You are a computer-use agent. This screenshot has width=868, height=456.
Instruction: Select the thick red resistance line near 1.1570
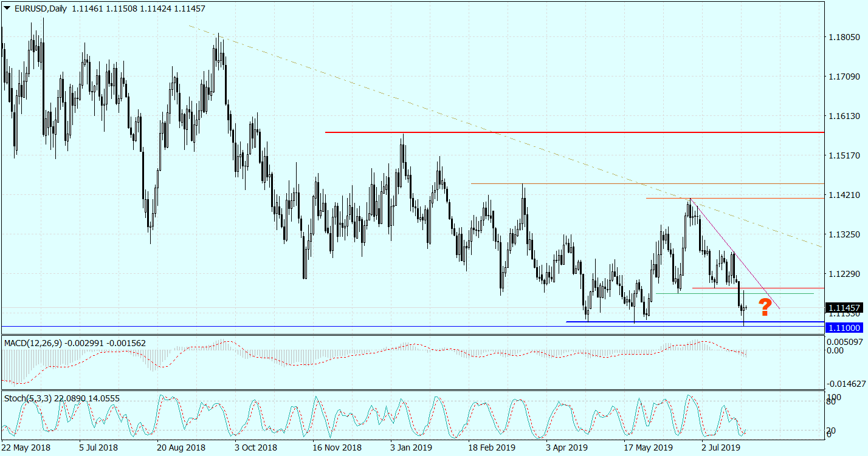coord(574,132)
